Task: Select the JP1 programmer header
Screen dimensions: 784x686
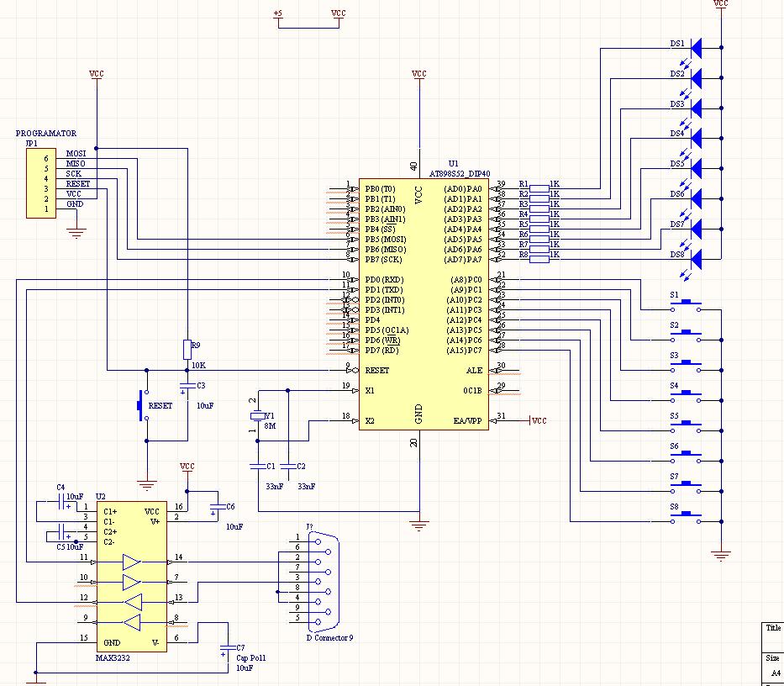Action: tap(40, 182)
